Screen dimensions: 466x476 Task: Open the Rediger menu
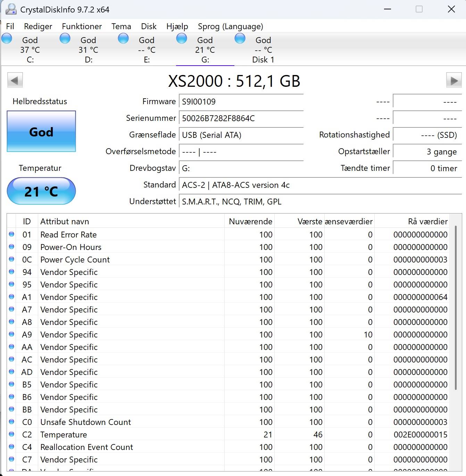[38, 26]
